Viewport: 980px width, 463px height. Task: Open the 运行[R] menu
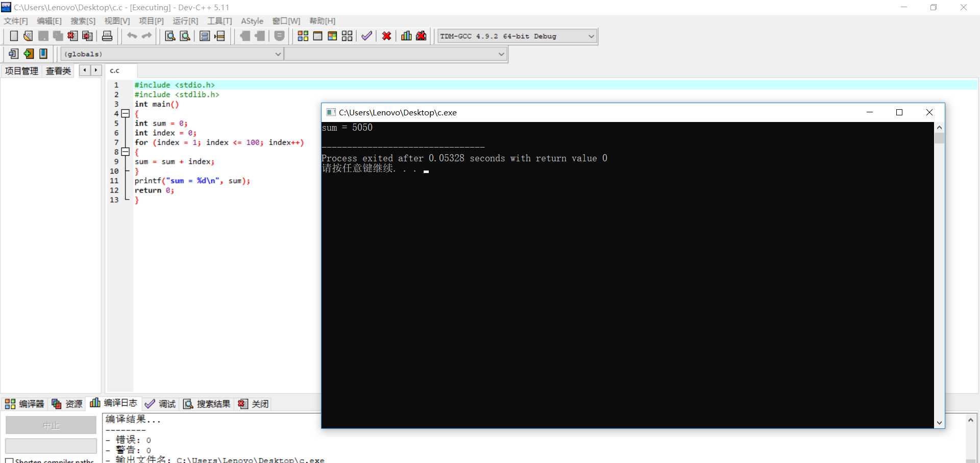coord(185,21)
